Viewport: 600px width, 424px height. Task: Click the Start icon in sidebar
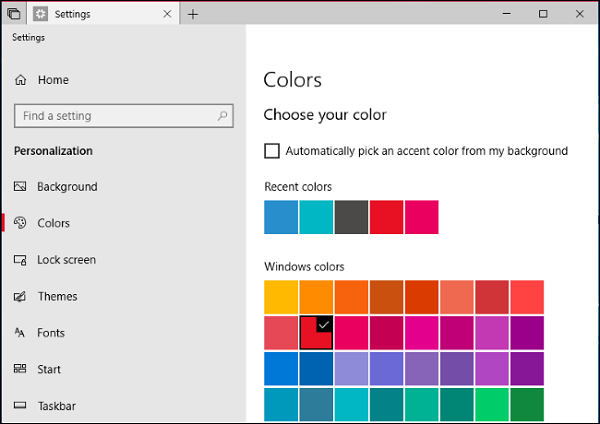[x=20, y=370]
